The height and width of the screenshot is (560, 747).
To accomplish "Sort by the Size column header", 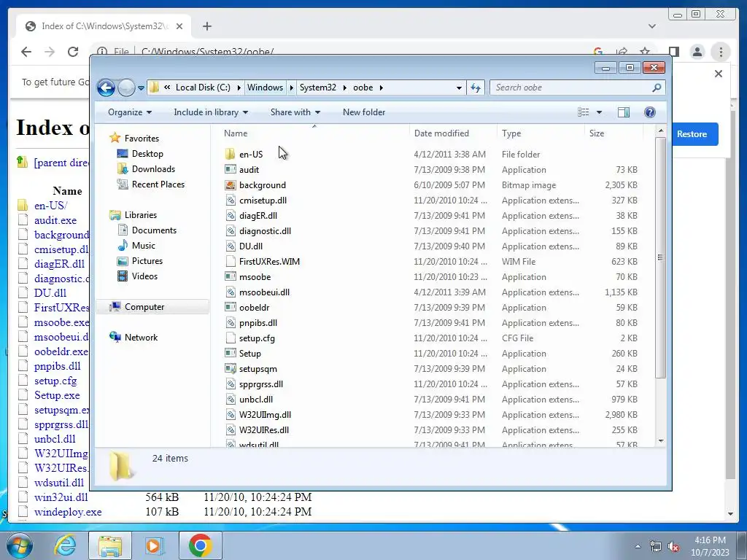I will pyautogui.click(x=597, y=133).
